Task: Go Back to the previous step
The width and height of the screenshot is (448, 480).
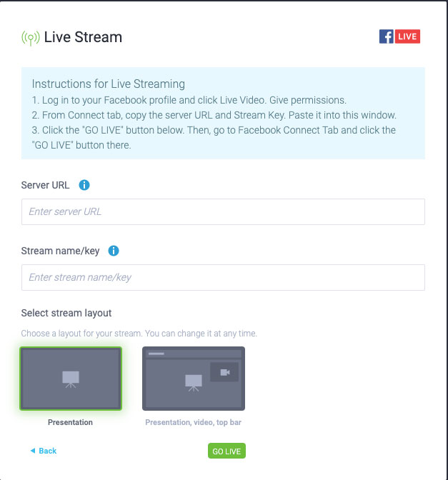Action: tap(44, 451)
